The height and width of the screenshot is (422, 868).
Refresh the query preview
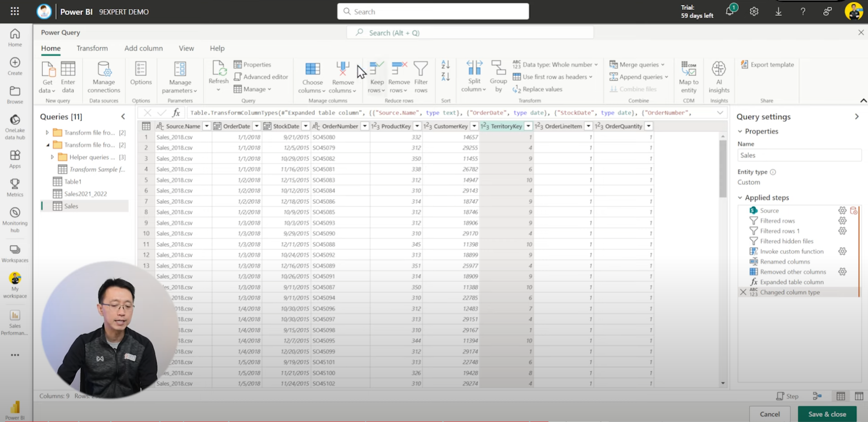pos(218,76)
